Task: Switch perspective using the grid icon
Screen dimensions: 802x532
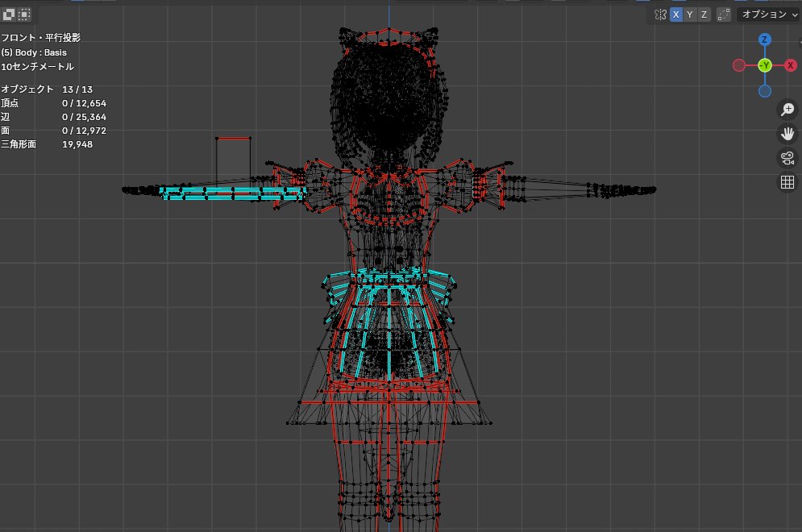Action: (787, 181)
